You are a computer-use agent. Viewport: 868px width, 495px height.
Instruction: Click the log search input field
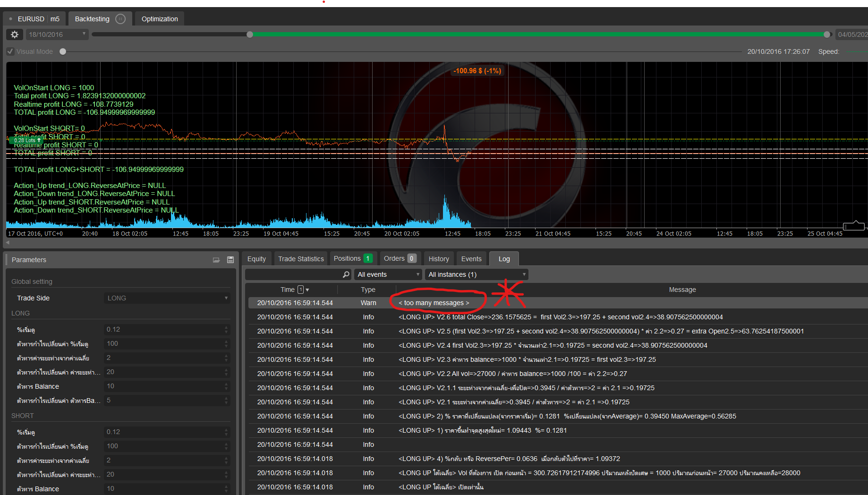(294, 274)
